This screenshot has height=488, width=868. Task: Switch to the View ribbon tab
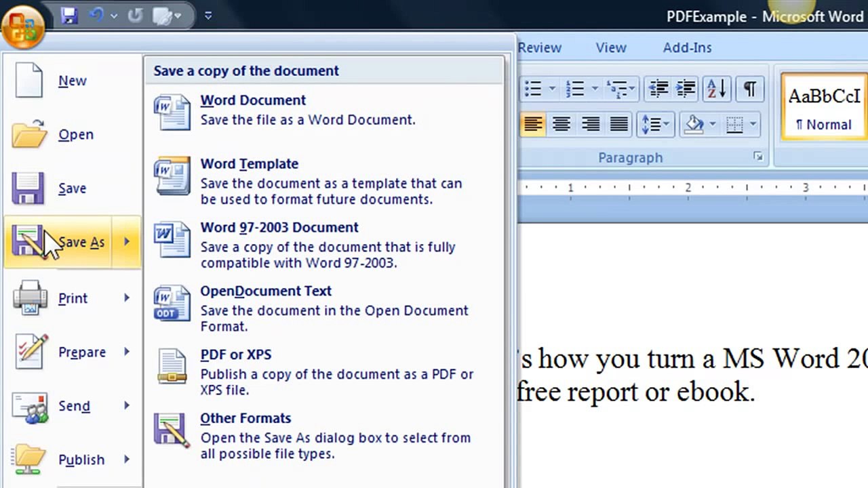coord(611,47)
